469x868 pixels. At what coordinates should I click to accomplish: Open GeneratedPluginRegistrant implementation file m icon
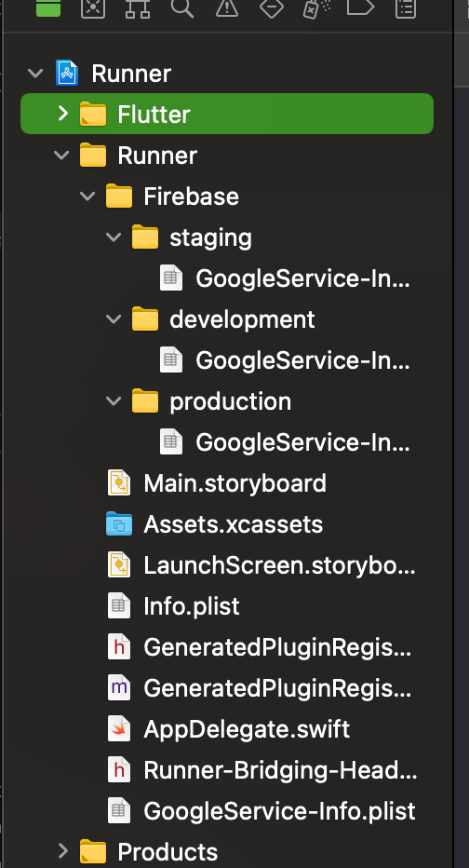point(119,687)
